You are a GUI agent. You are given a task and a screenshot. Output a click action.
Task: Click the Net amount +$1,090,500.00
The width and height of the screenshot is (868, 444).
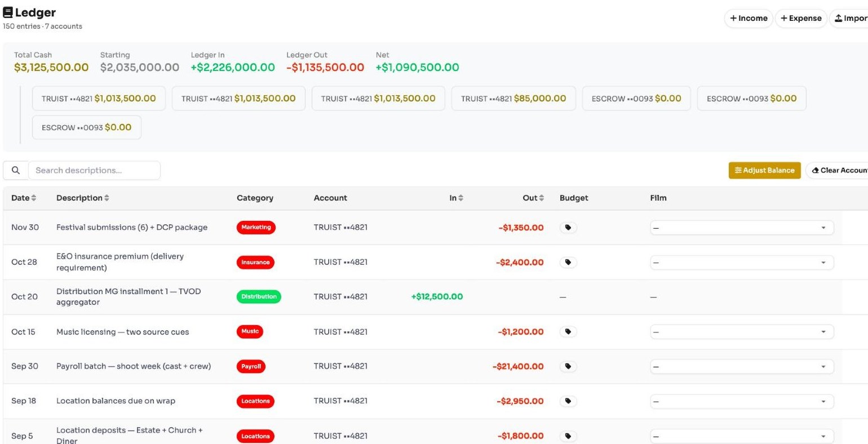click(x=418, y=68)
